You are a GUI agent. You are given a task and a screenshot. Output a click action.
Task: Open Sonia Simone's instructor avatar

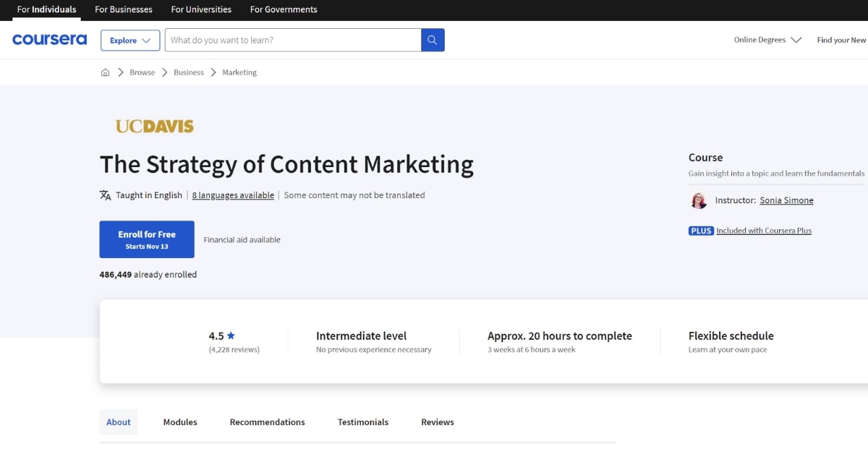point(699,200)
